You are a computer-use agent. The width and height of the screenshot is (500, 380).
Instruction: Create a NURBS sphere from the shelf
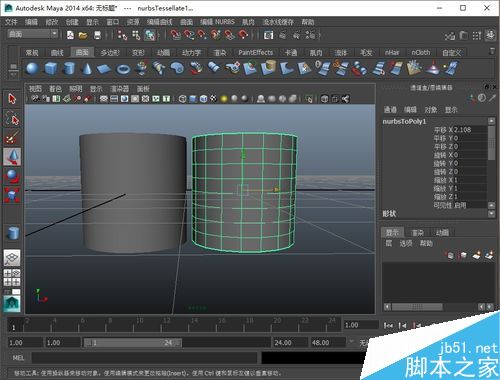[32, 69]
